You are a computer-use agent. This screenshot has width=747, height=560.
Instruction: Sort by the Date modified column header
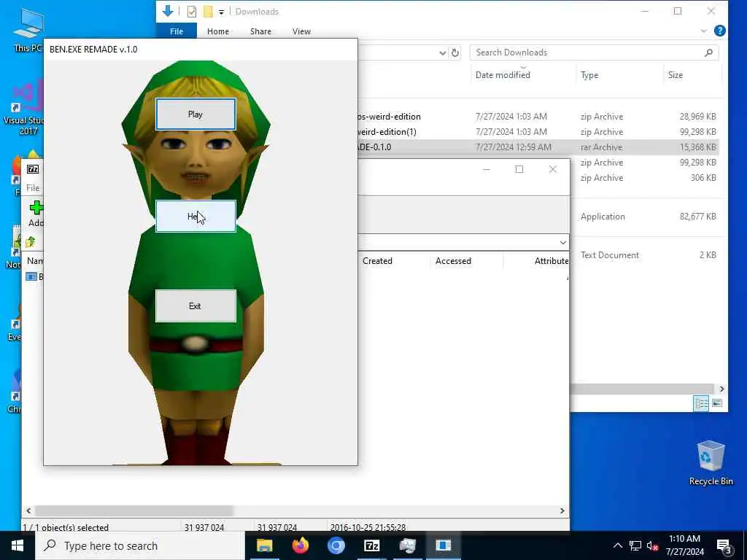click(x=503, y=75)
